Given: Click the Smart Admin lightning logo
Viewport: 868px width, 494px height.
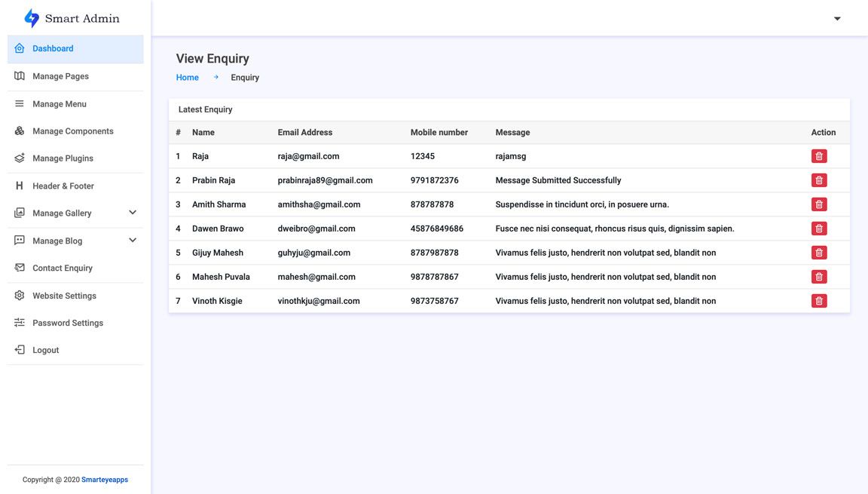Looking at the screenshot, I should click(x=31, y=18).
